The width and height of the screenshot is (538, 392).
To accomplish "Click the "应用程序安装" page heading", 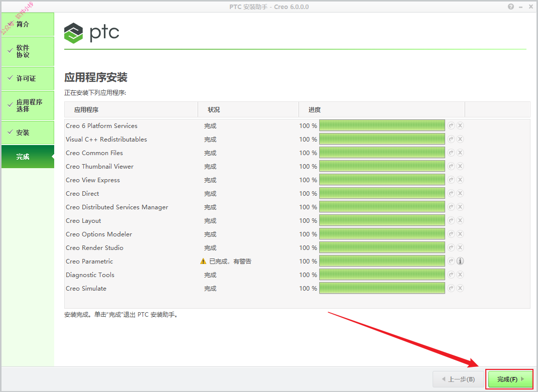I will 96,77.
